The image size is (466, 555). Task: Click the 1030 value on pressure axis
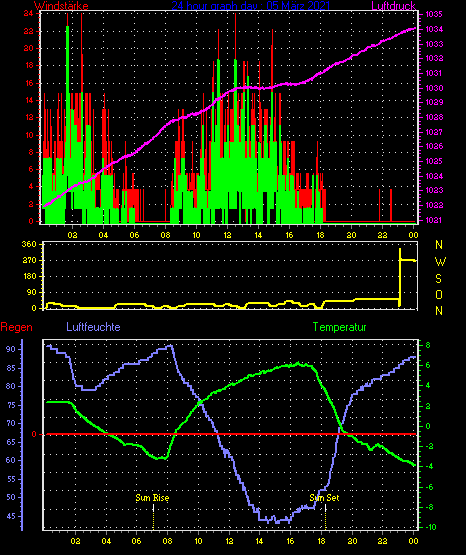tap(434, 88)
